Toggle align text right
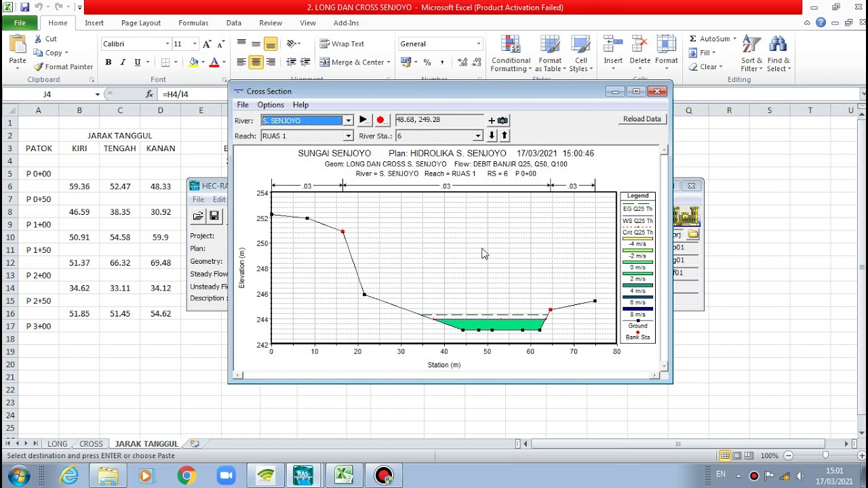Screen dimensions: 868x488 click(271, 62)
